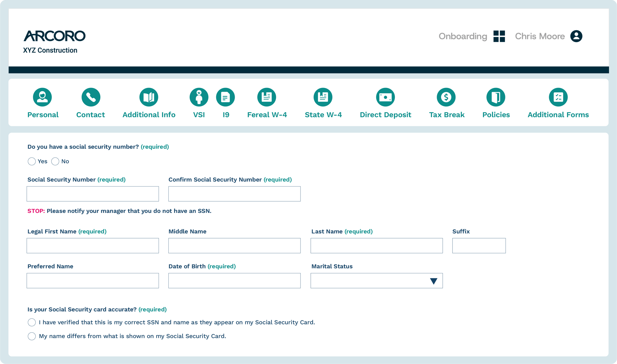This screenshot has width=617, height=364.
Task: Click the Onboarding grid icon
Action: (x=499, y=36)
